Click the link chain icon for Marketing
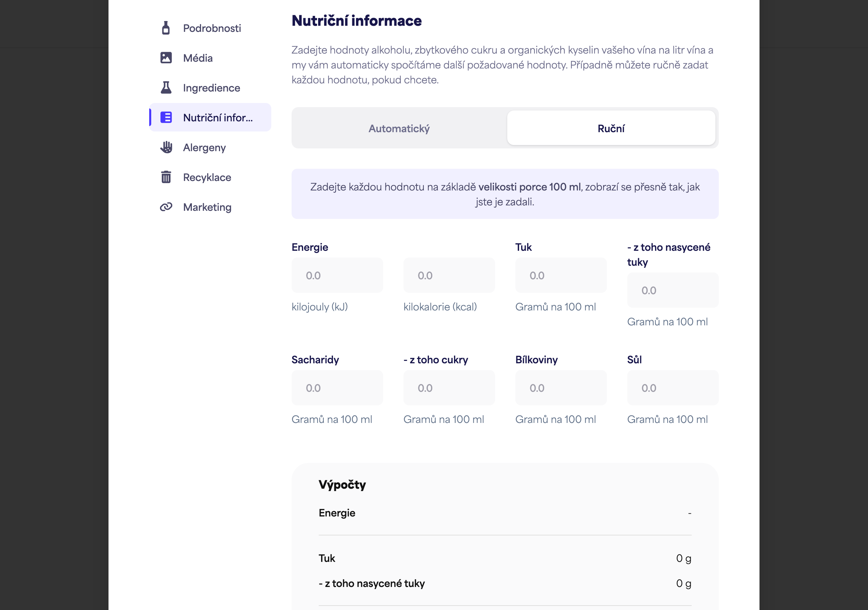Screen dimensions: 868x610 (166, 207)
